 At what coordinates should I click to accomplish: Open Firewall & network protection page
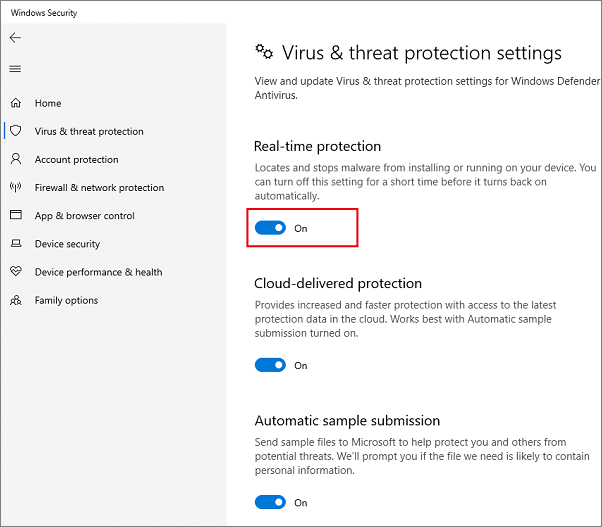99,188
